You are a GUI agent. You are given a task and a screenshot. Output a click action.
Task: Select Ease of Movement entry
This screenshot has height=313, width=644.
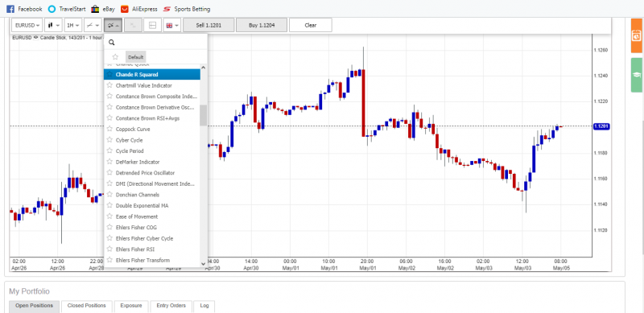(x=152, y=216)
